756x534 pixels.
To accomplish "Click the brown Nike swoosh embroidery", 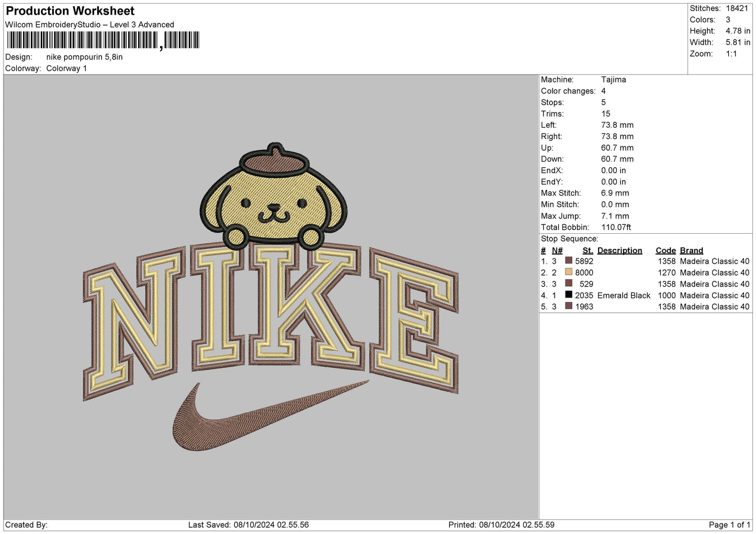I will tap(270, 416).
